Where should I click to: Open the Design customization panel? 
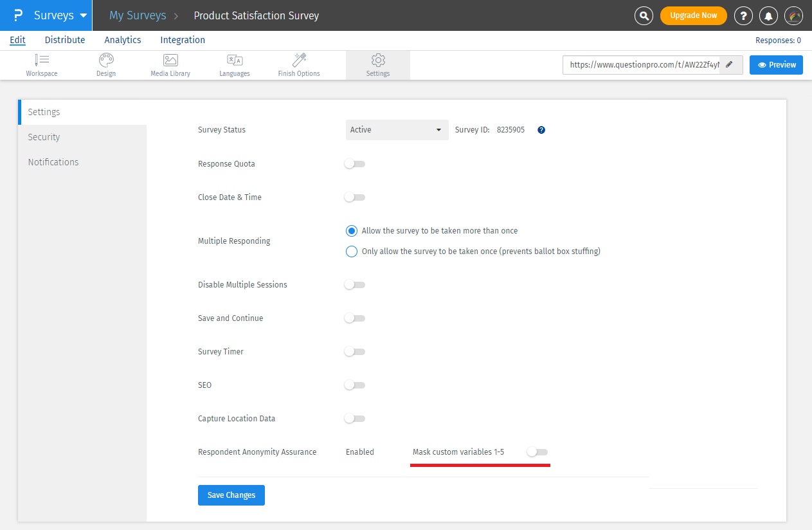tap(105, 64)
